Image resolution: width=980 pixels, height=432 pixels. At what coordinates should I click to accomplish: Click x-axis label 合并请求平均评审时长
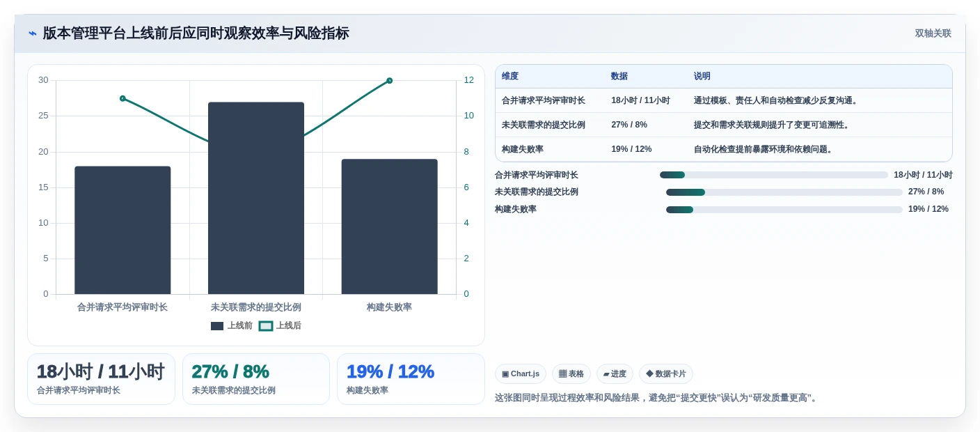coord(122,307)
